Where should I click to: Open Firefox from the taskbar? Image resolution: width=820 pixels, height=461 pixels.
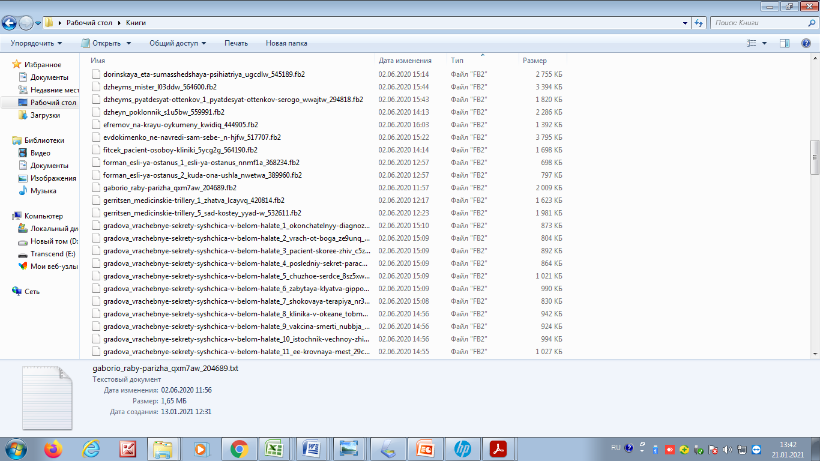click(53, 448)
